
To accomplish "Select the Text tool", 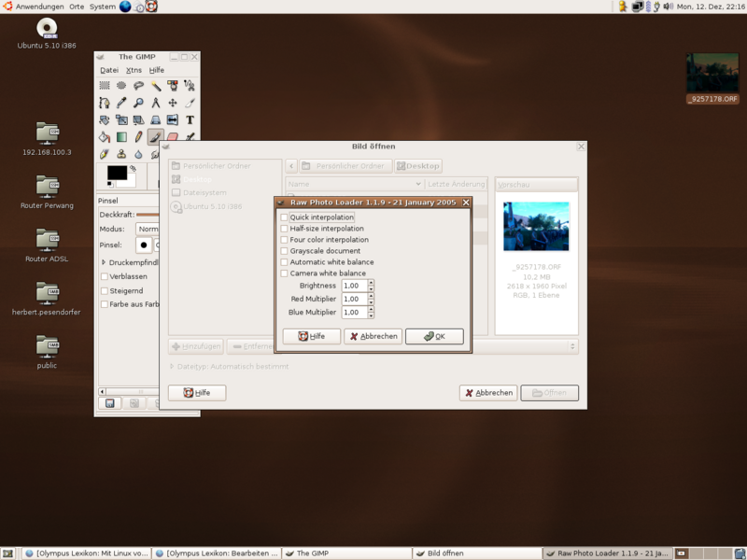I will tap(190, 120).
